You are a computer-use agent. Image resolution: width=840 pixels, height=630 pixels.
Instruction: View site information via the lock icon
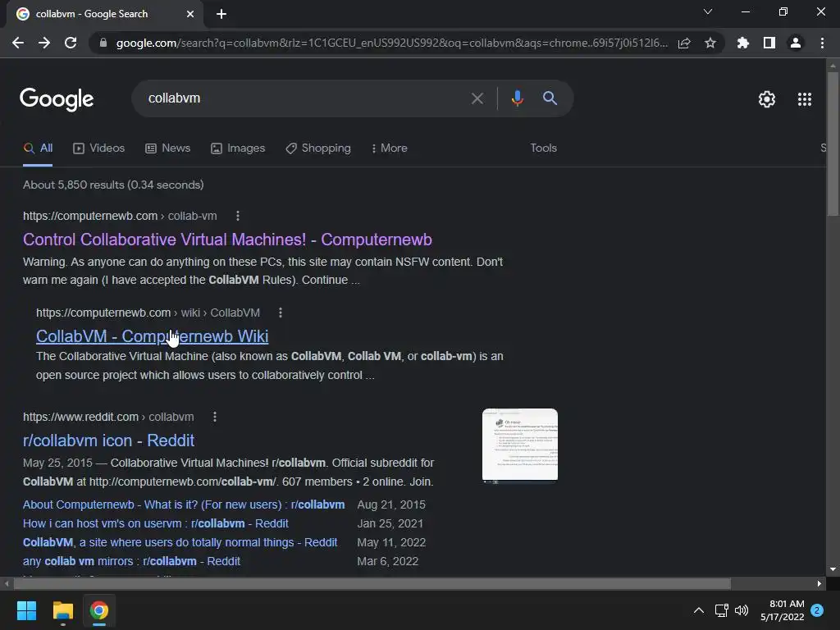coord(103,43)
